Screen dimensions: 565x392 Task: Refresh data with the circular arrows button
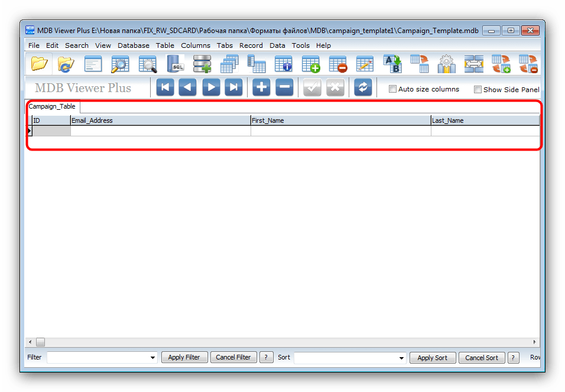(363, 88)
